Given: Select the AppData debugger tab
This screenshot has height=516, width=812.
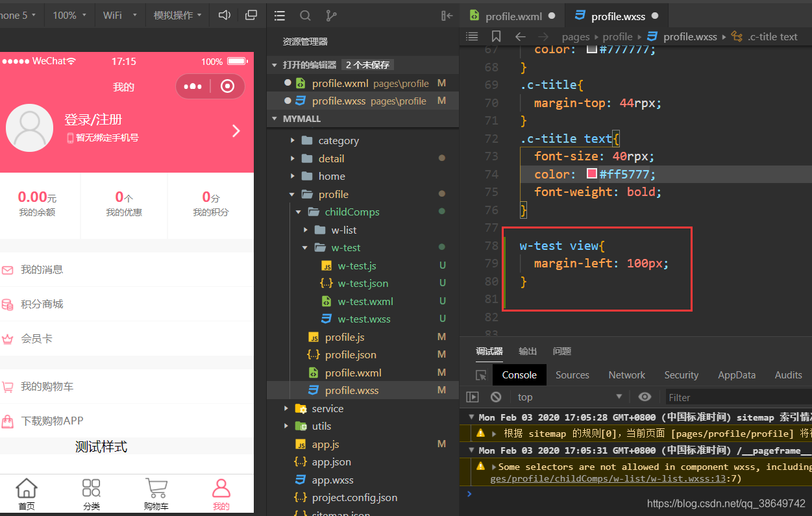Looking at the screenshot, I should [x=737, y=375].
